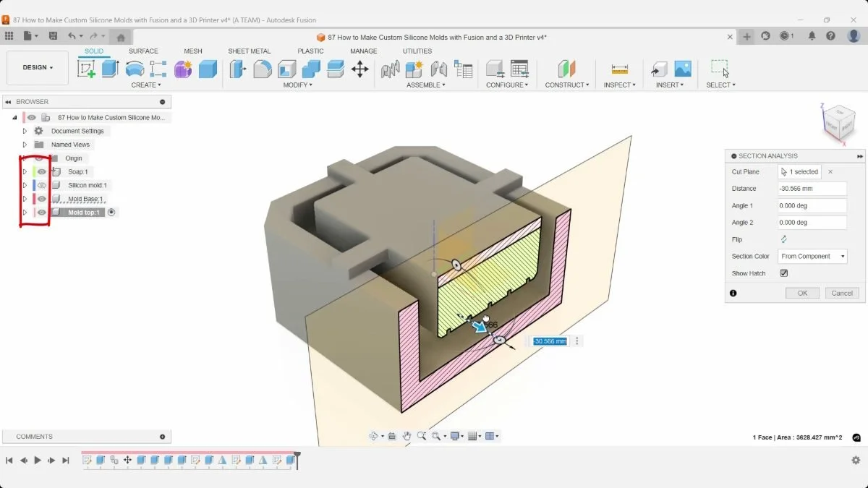Expand the Silicon mold:1 tree node
The image size is (868, 488).
tap(25, 186)
